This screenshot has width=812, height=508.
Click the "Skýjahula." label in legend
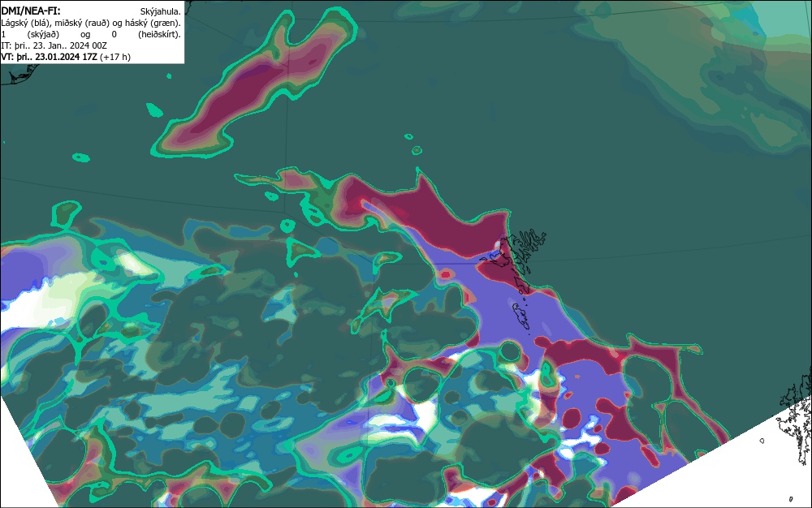coord(161,11)
